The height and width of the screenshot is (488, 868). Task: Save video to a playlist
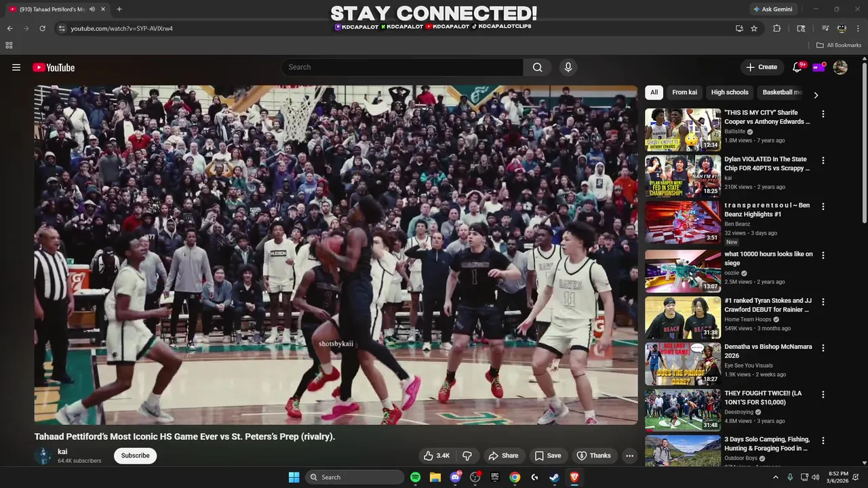pos(547,455)
